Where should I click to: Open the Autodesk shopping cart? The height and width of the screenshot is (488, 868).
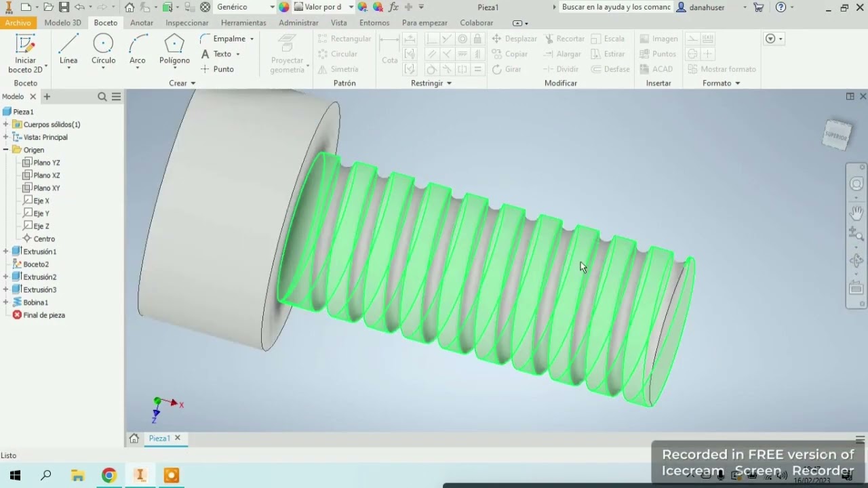coord(759,7)
